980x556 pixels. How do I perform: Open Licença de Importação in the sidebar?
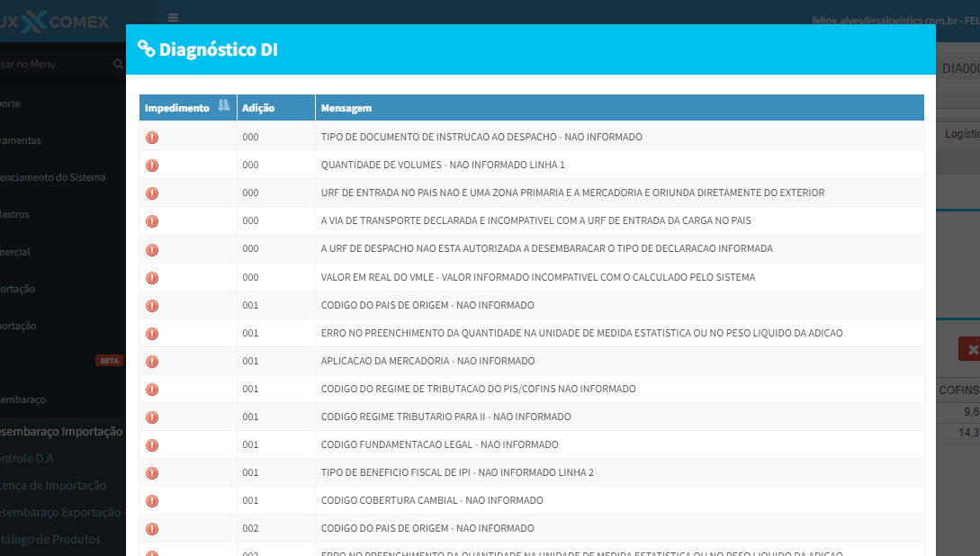coord(53,486)
